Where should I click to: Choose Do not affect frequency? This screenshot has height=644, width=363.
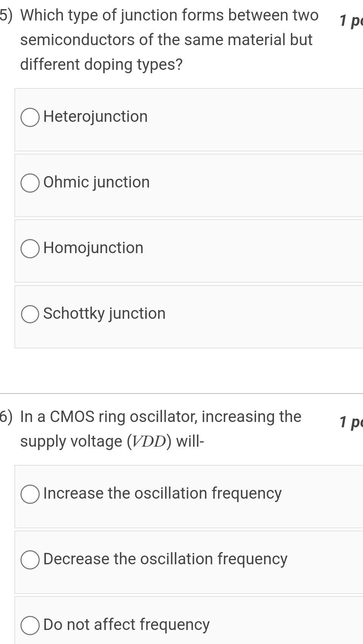click(126, 624)
